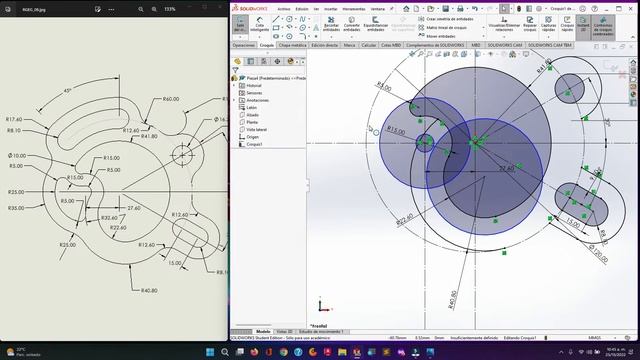Select the Sketch Fillet tool
The height and width of the screenshot is (360, 640).
[302, 36]
